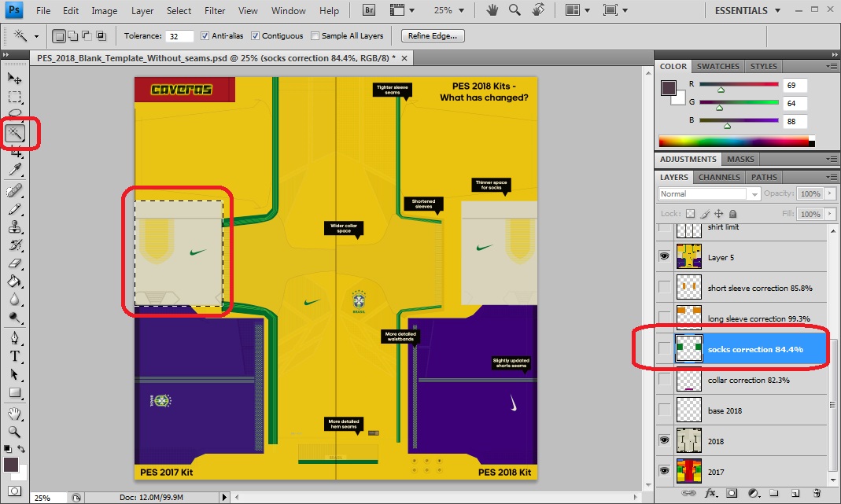Click Add layer style fx icon

coord(710,493)
